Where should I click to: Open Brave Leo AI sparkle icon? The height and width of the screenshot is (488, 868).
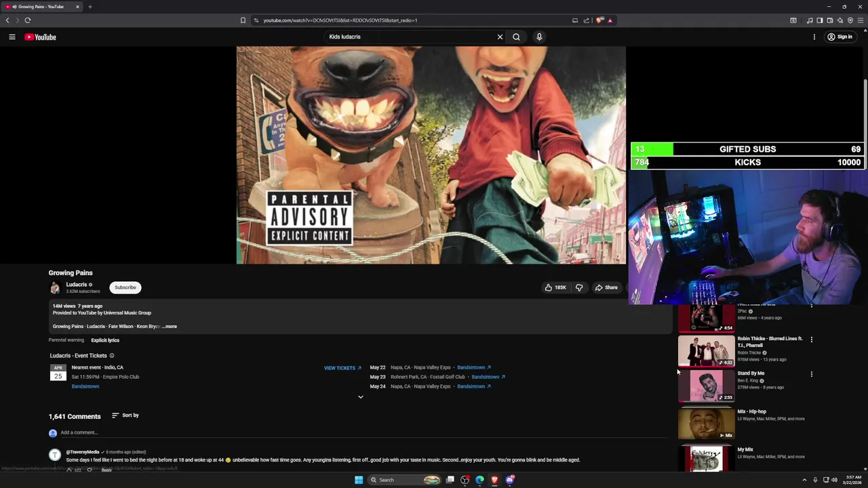(840, 20)
